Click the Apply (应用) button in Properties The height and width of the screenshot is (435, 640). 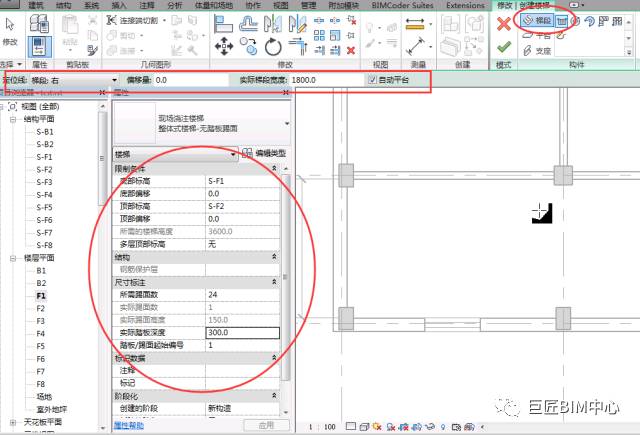266,425
